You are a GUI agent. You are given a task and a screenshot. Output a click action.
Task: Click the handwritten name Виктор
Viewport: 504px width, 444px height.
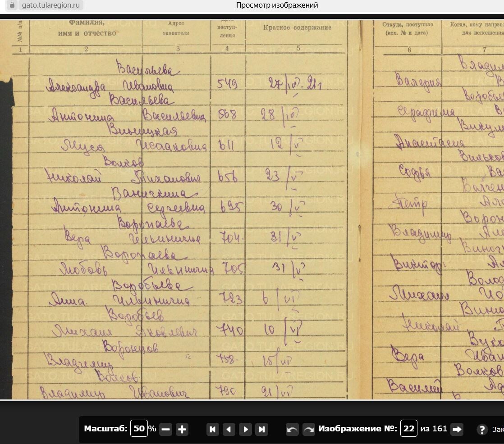(417, 264)
